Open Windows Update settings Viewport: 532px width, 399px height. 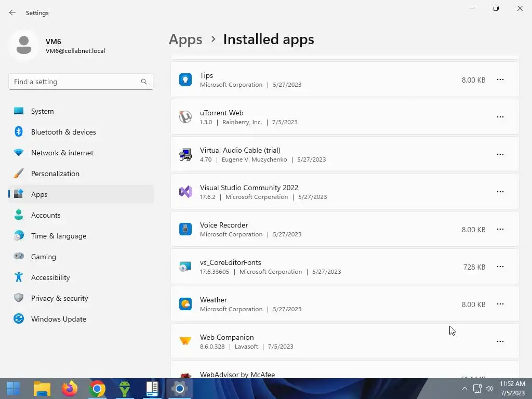[81, 320]
